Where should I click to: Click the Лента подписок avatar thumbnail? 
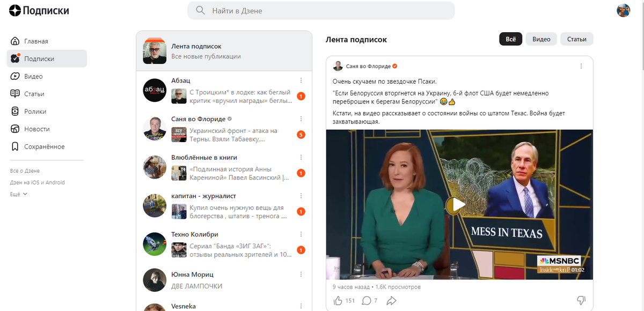(x=155, y=51)
